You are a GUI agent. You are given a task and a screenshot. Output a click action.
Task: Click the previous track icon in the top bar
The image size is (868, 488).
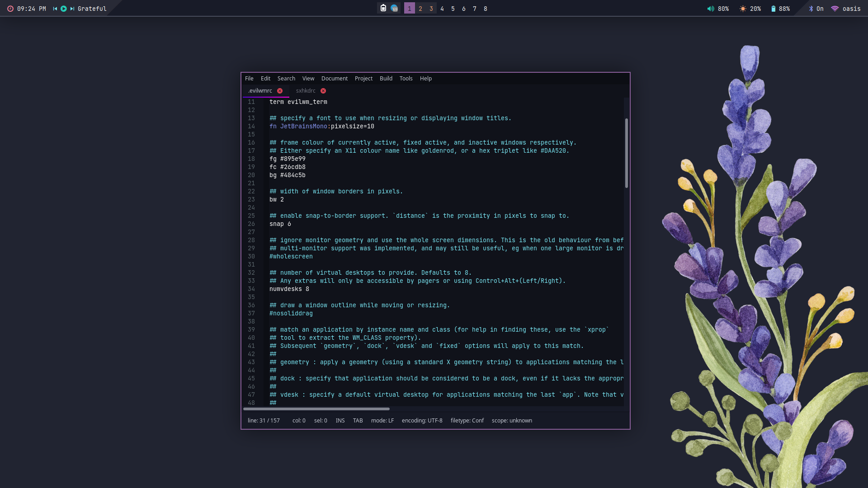point(55,9)
